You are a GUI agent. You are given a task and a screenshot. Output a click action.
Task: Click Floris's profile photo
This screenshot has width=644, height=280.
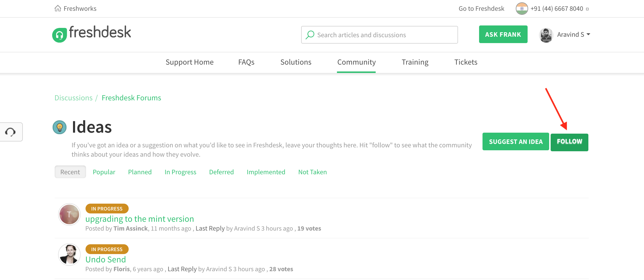point(69,254)
